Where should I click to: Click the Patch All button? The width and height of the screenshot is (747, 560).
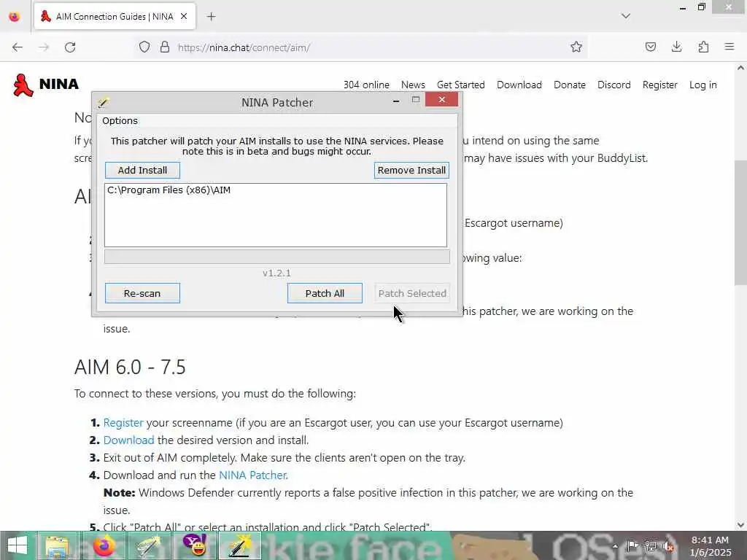pos(325,293)
